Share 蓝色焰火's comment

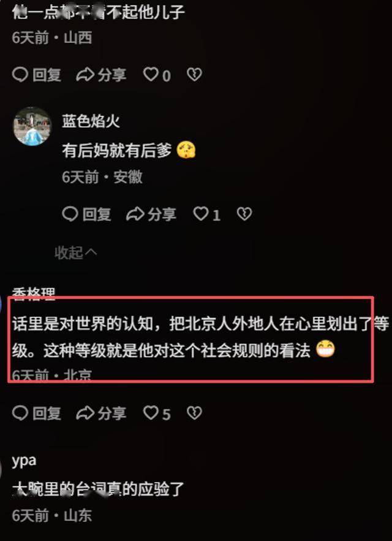pyautogui.click(x=151, y=214)
